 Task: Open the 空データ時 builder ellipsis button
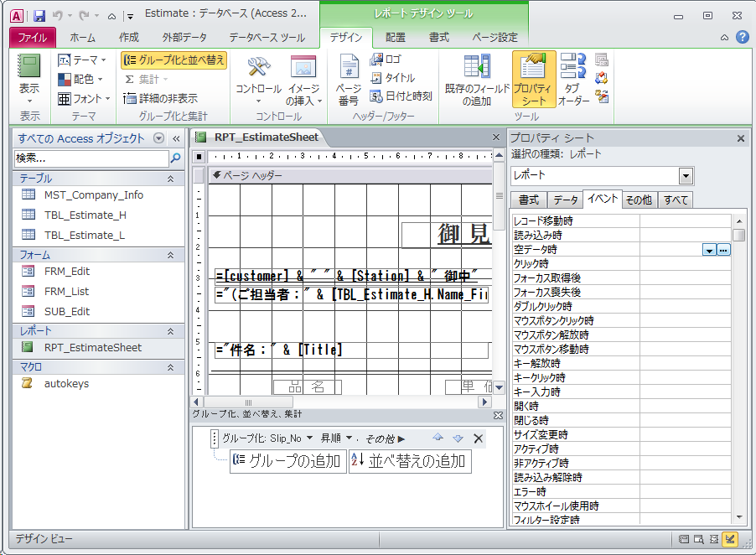[723, 250]
